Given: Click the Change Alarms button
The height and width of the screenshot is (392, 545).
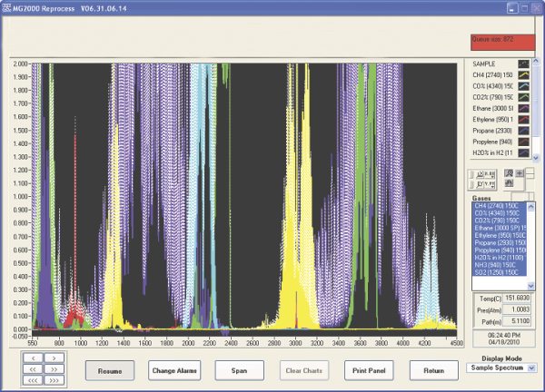Looking at the screenshot, I should tap(174, 370).
